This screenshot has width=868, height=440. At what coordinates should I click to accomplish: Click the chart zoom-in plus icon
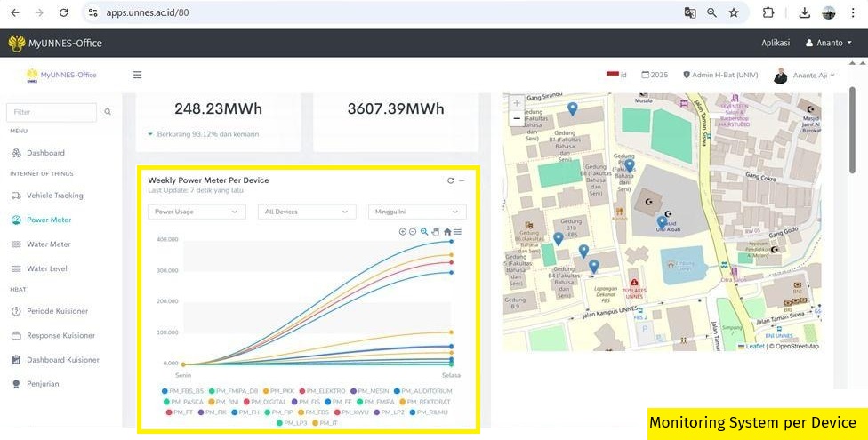402,231
